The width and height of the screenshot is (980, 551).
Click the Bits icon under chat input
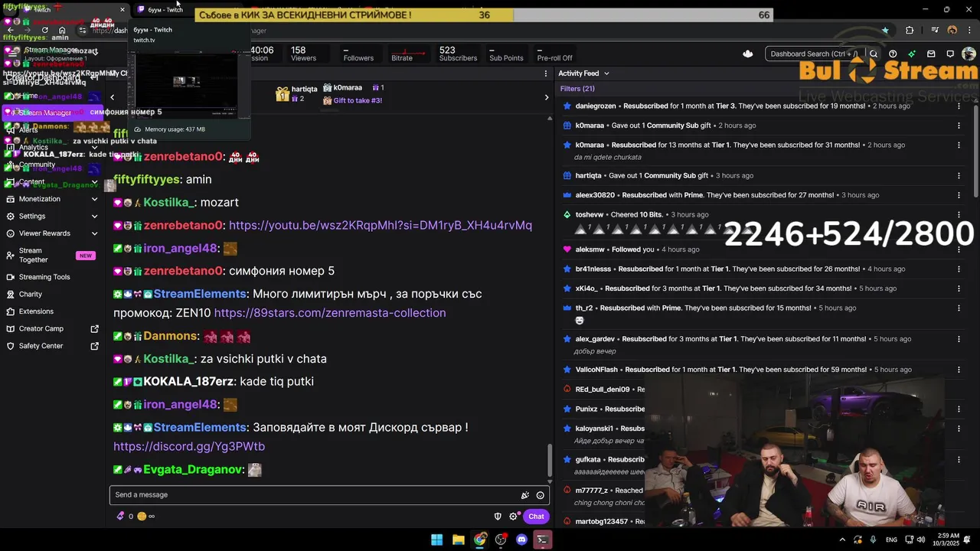(x=120, y=517)
